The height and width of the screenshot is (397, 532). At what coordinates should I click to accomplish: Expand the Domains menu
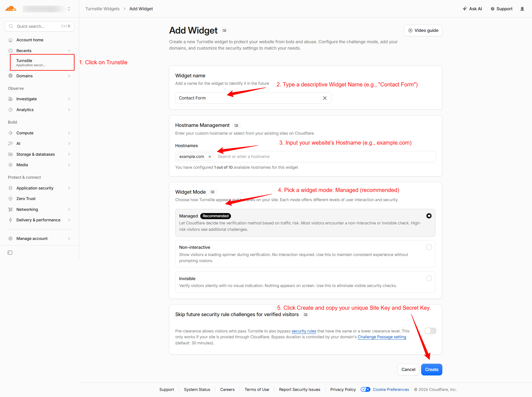point(39,76)
